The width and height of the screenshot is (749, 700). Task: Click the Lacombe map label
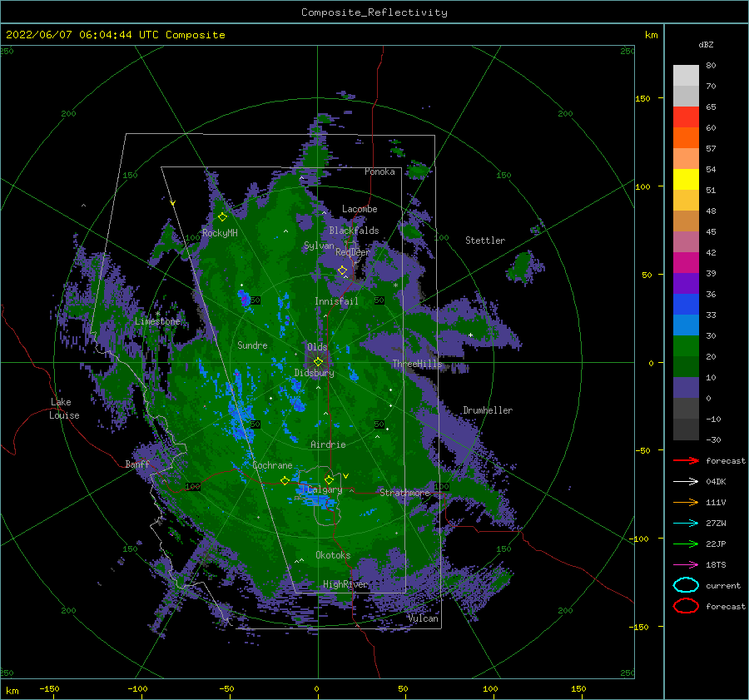[360, 209]
